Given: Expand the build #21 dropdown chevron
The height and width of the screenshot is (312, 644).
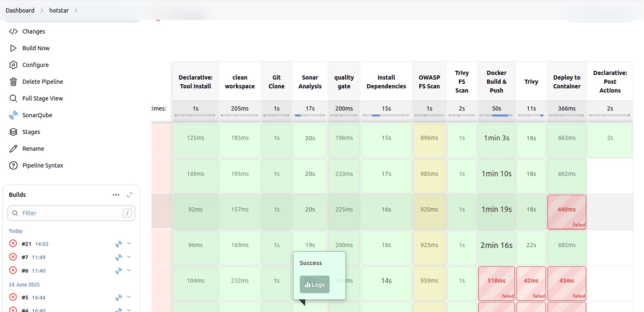Looking at the screenshot, I should point(129,243).
